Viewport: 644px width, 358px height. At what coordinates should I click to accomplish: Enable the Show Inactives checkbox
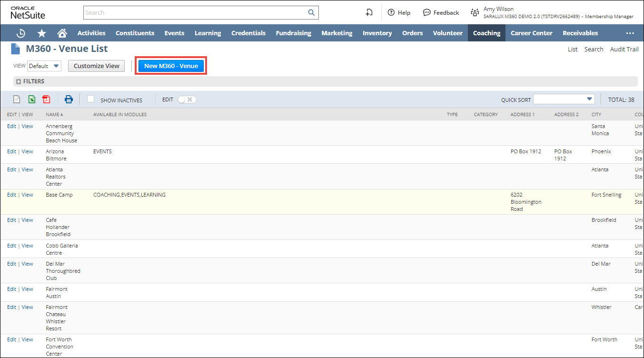(91, 99)
